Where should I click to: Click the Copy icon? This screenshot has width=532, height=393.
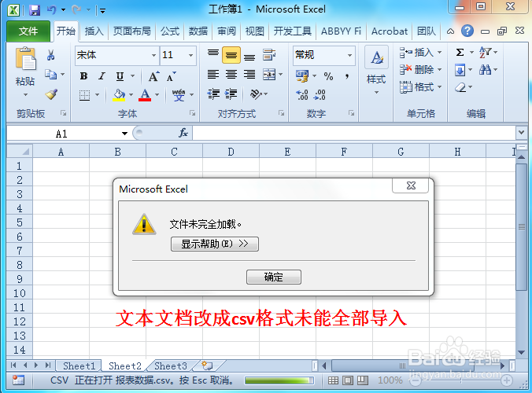click(51, 74)
